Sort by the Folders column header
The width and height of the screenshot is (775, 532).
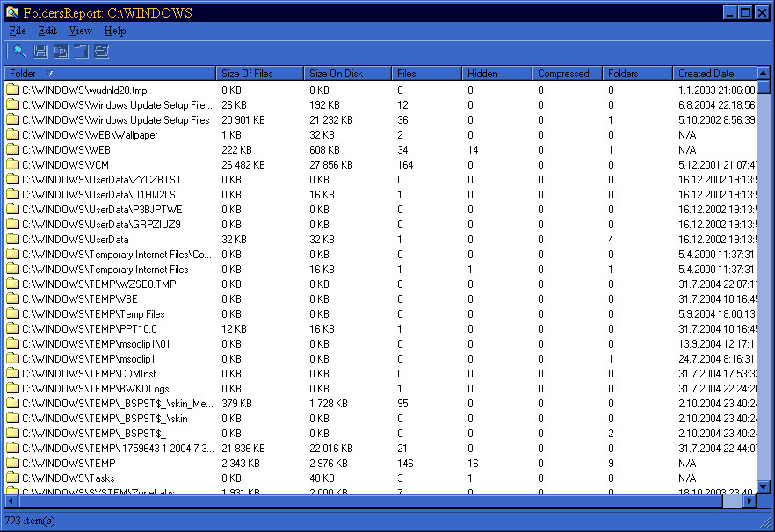click(637, 73)
